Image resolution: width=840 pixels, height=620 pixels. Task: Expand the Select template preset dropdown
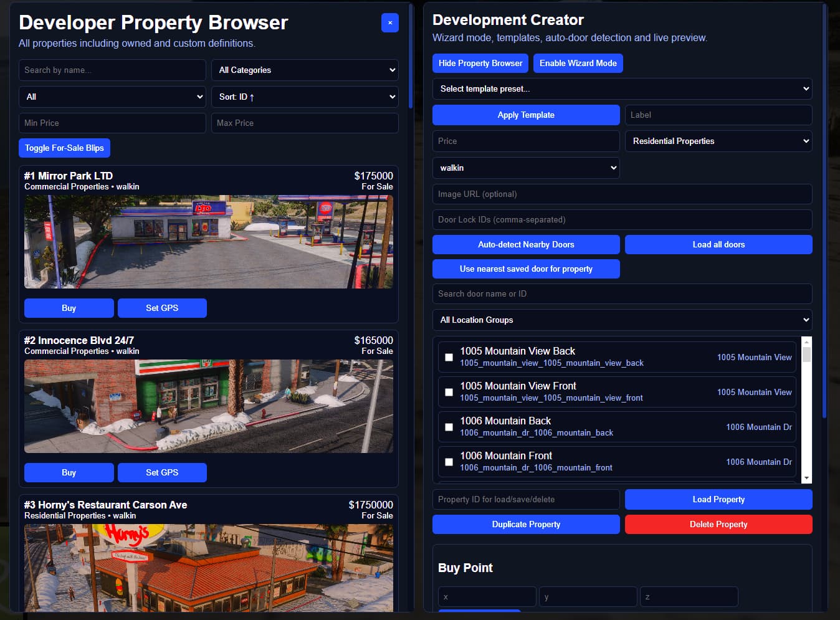(622, 88)
